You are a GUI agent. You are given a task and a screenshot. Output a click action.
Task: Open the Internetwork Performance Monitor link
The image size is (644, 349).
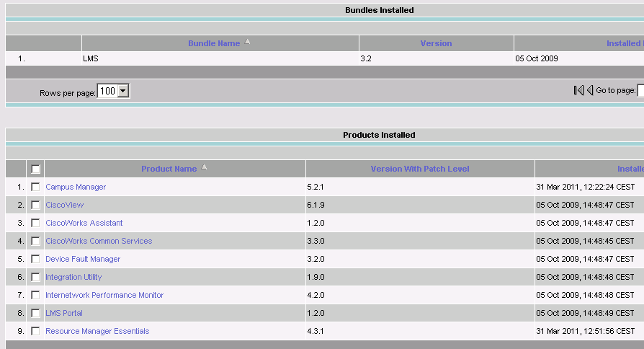(x=104, y=295)
